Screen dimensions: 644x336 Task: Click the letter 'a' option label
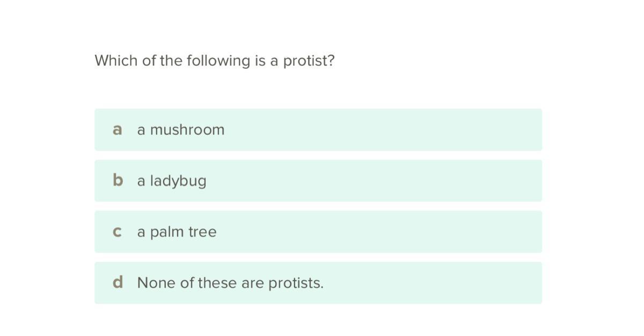[118, 130]
